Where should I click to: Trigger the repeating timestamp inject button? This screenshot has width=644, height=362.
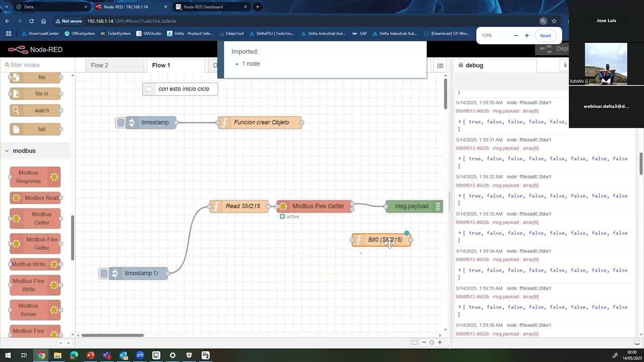[104, 274]
